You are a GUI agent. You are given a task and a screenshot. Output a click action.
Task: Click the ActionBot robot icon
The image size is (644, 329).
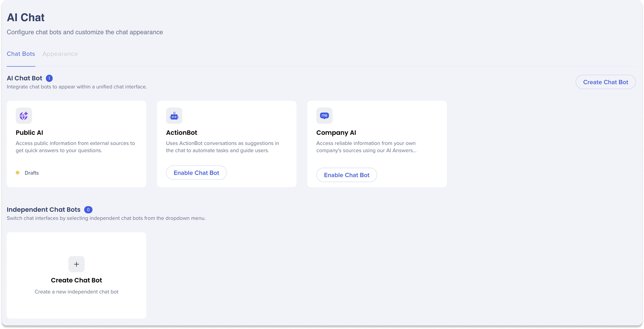click(x=174, y=116)
